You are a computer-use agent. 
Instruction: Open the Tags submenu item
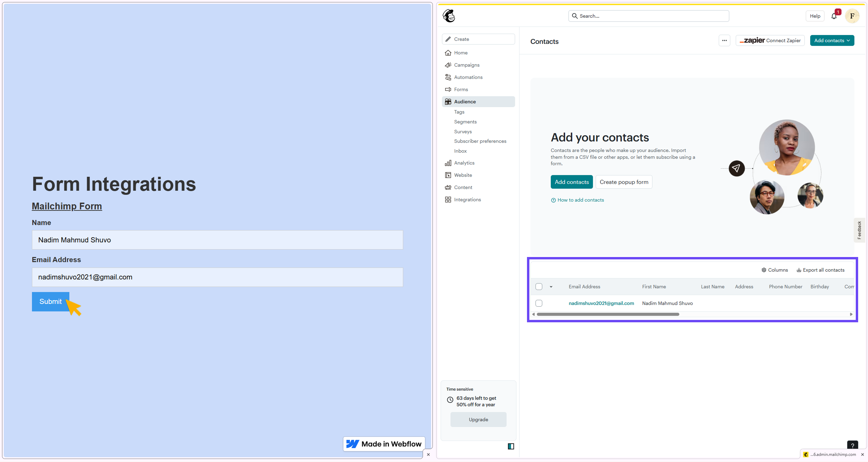[459, 112]
